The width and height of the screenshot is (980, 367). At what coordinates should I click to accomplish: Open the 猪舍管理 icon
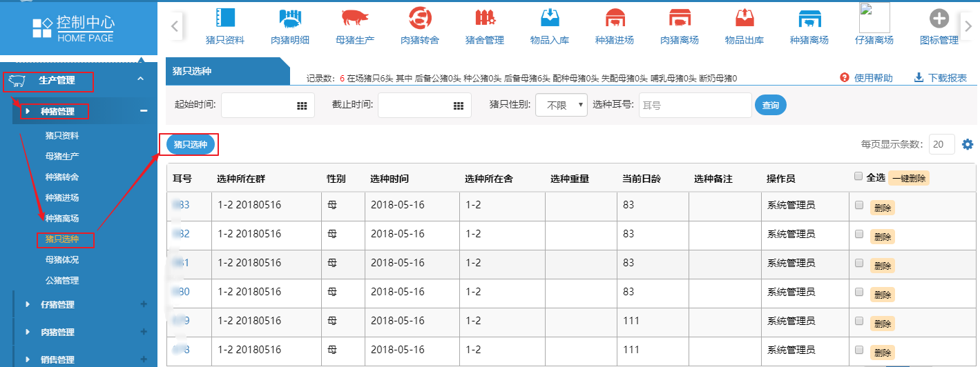[x=484, y=19]
